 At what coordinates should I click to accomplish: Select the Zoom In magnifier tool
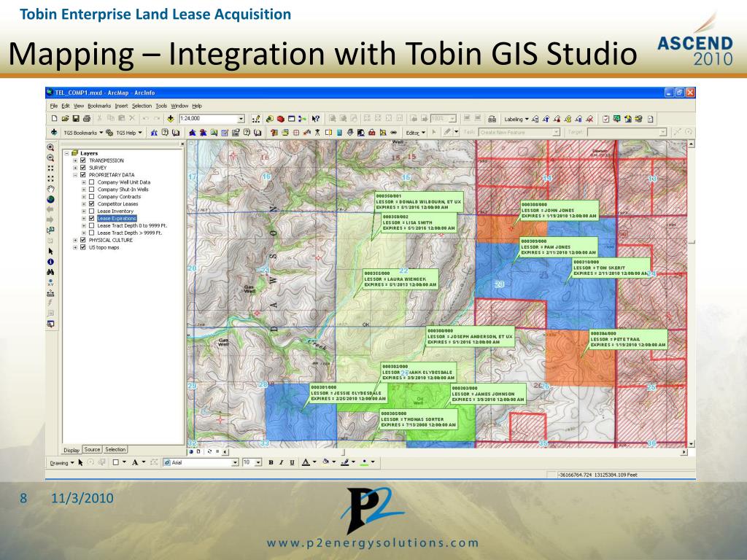[50, 147]
